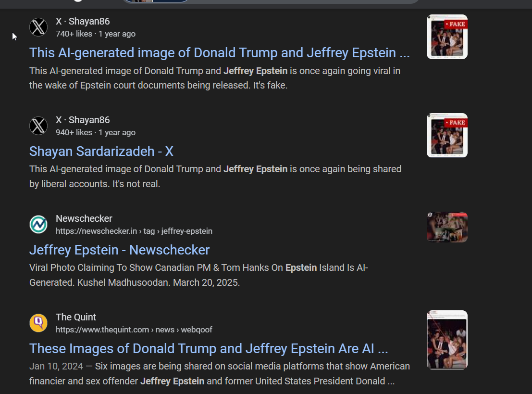Image resolution: width=532 pixels, height=394 pixels.
Task: Open 'Jeffrey Epstein - Newschecker' result
Action: pos(120,250)
